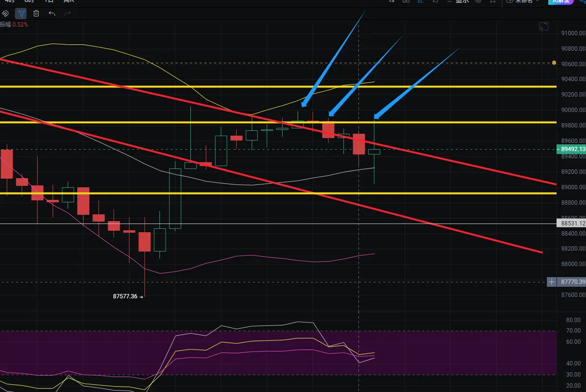Expand chart to fullscreen with corner-brackets icon
The height and width of the screenshot is (392, 586).
[543, 26]
